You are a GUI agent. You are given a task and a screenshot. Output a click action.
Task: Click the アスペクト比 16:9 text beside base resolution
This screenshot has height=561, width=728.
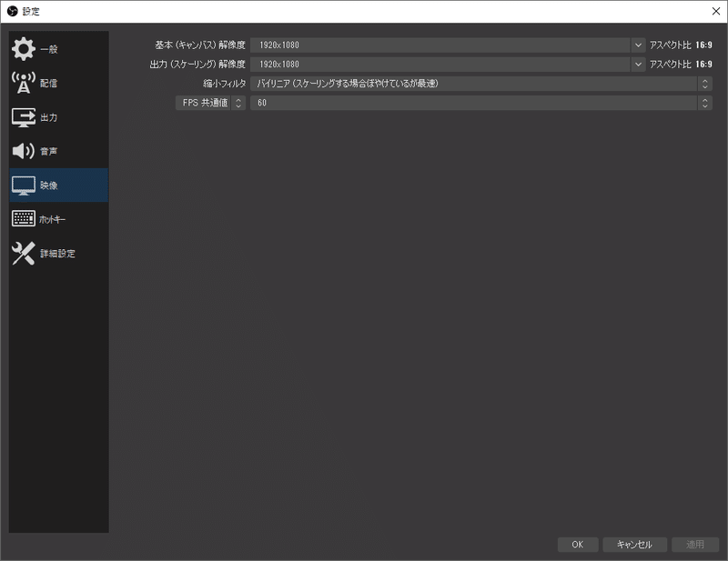681,45
